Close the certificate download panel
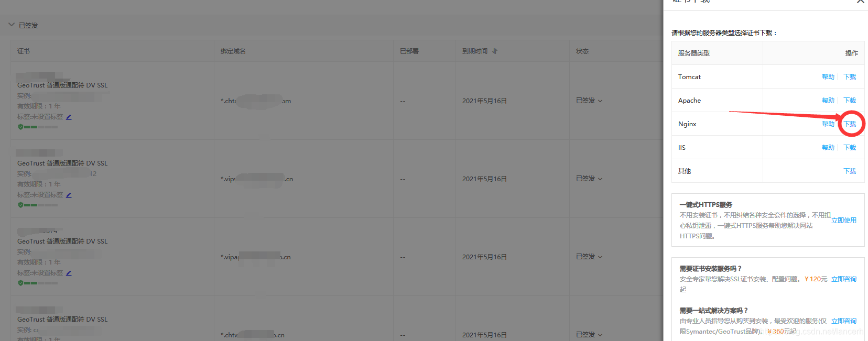Image resolution: width=868 pixels, height=341 pixels. pos(861,2)
